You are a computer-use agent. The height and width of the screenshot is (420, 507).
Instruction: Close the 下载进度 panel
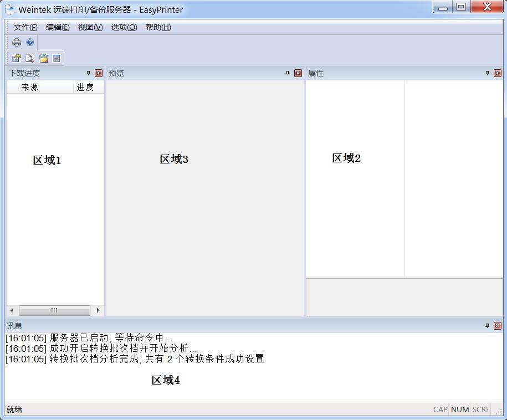tap(99, 73)
